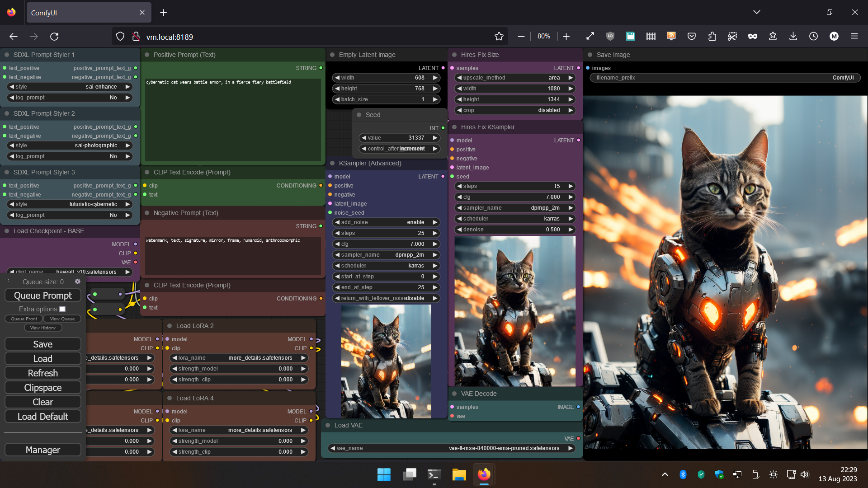This screenshot has height=488, width=868.
Task: Click the shield/security icon in address bar
Action: pyautogui.click(x=120, y=37)
